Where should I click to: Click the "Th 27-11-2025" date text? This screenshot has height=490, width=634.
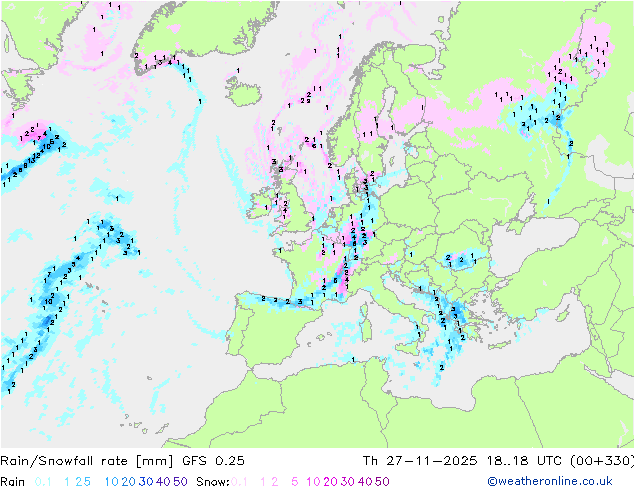pos(420,460)
